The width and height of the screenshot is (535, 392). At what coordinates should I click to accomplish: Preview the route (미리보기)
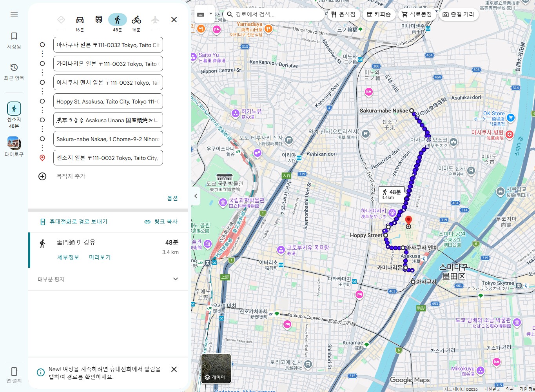click(100, 257)
